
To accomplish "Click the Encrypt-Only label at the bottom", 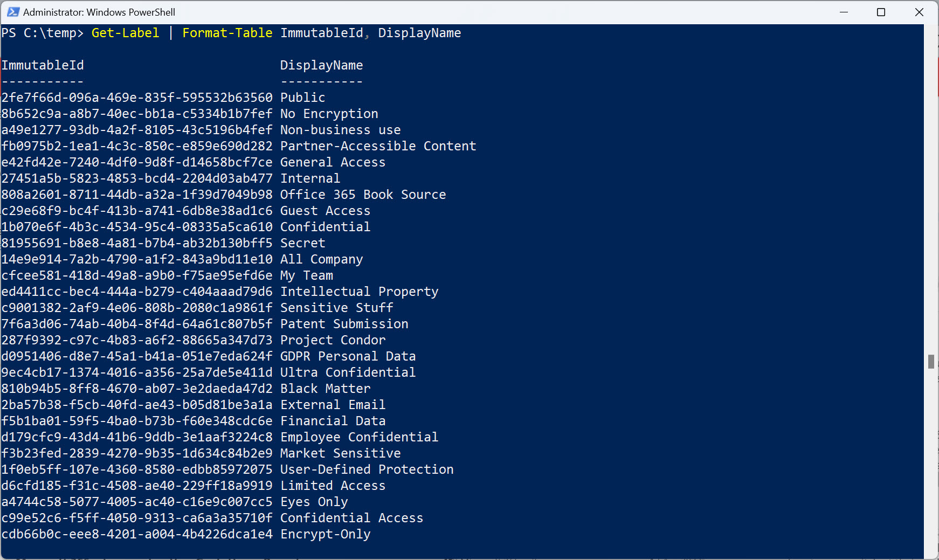I will click(x=325, y=534).
